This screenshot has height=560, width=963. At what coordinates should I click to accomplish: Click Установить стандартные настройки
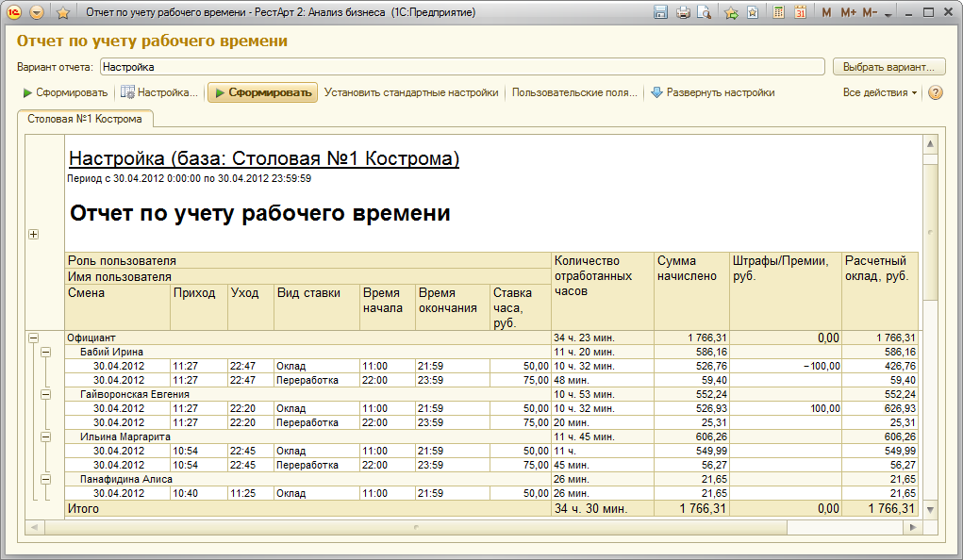[x=411, y=92]
